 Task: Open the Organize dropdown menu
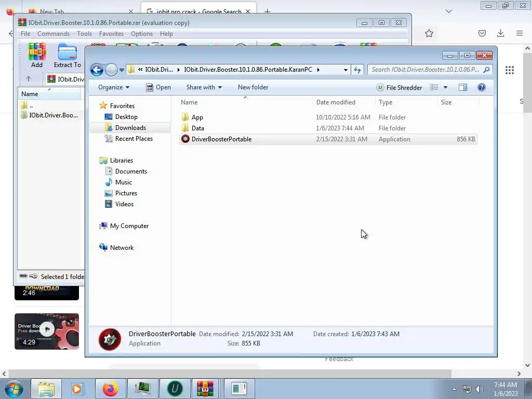[x=114, y=87]
